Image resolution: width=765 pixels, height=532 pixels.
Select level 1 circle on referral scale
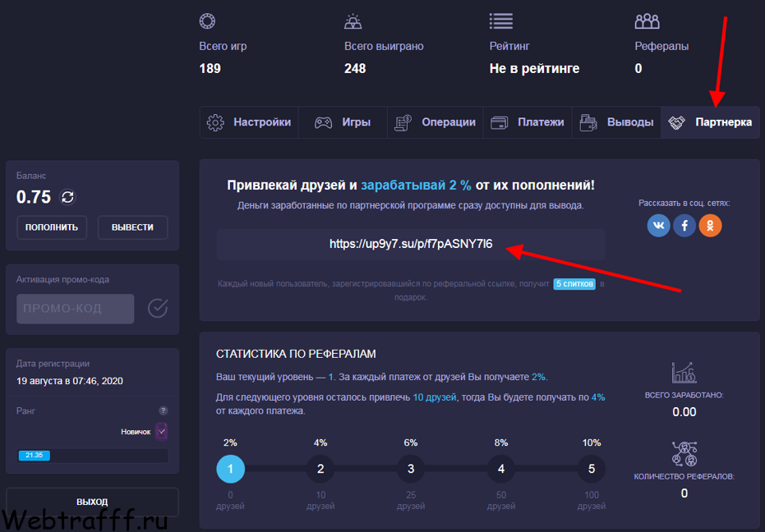pyautogui.click(x=230, y=469)
